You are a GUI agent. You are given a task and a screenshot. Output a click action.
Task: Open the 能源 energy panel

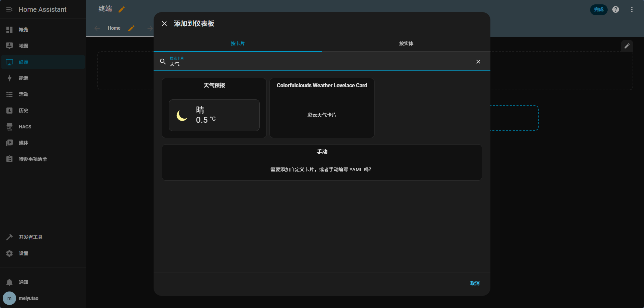pyautogui.click(x=24, y=78)
